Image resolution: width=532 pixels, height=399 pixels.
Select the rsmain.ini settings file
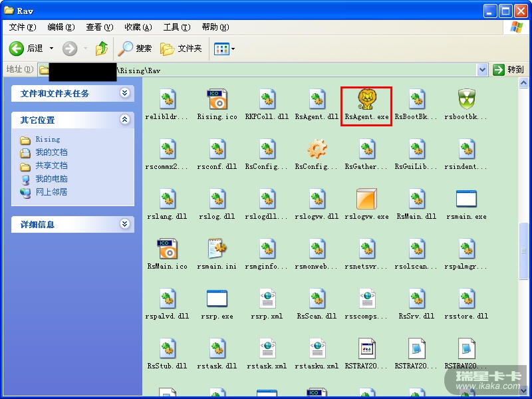click(217, 255)
